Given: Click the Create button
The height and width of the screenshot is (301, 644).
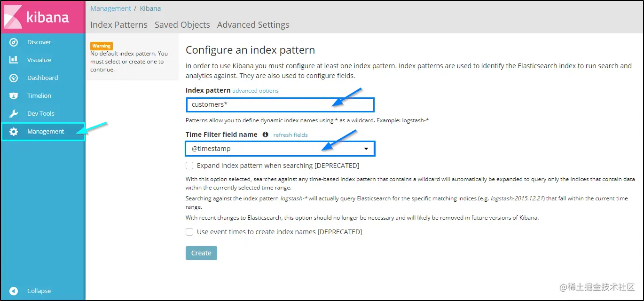Looking at the screenshot, I should [x=201, y=253].
